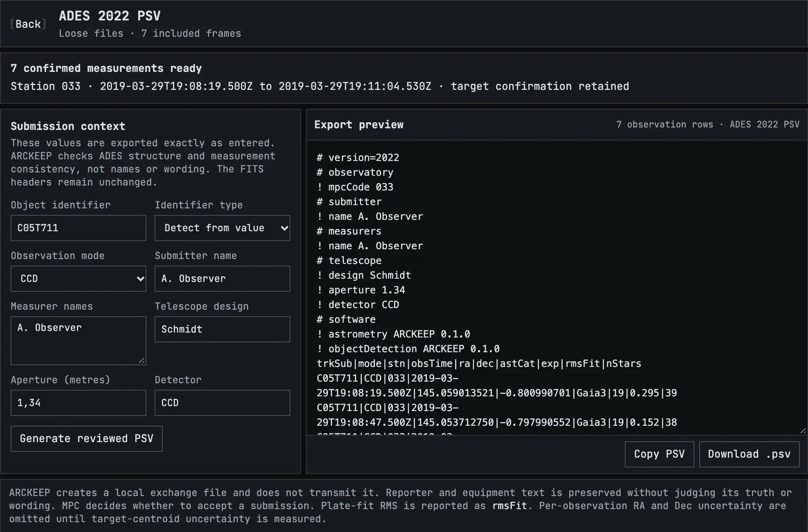This screenshot has height=532, width=808.
Task: Click the 'Submission context' heading
Action: pos(68,126)
